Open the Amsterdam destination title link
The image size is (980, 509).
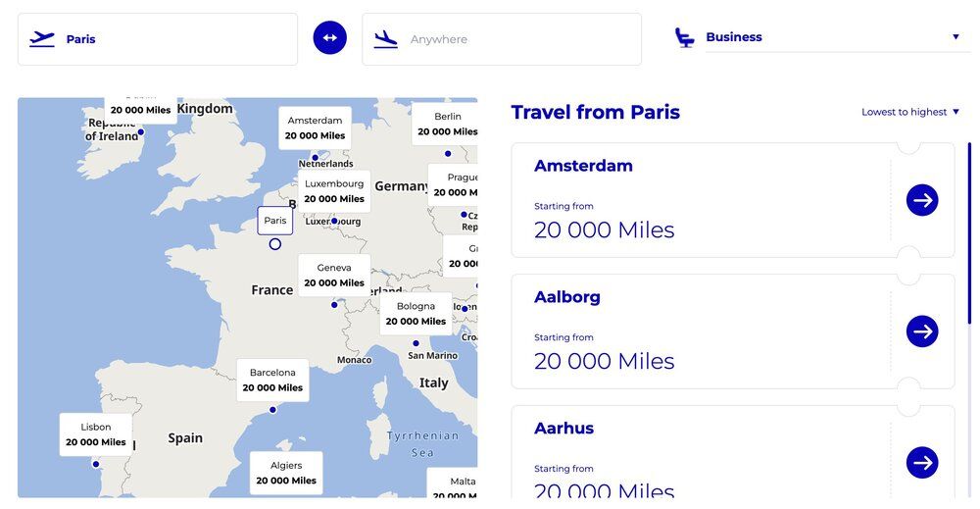(x=583, y=166)
